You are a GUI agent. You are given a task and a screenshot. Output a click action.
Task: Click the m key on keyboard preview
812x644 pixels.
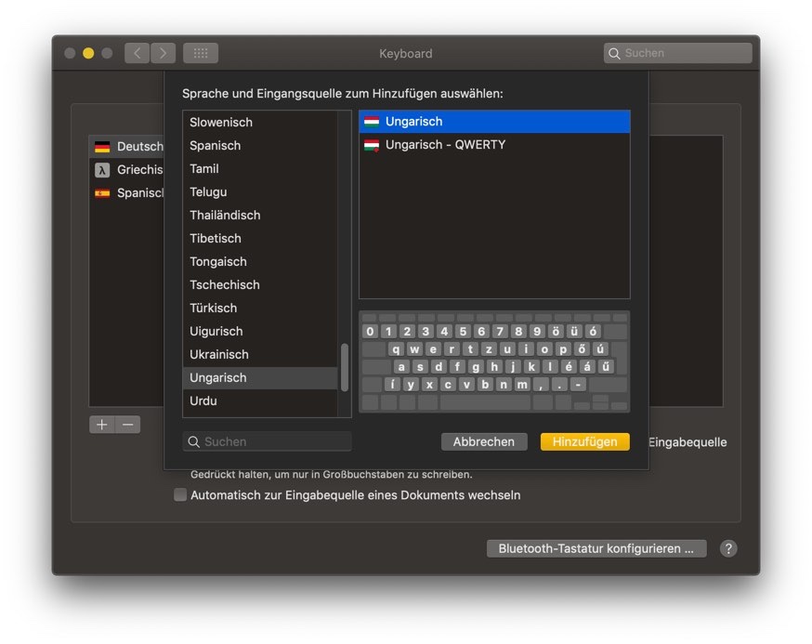pos(522,385)
